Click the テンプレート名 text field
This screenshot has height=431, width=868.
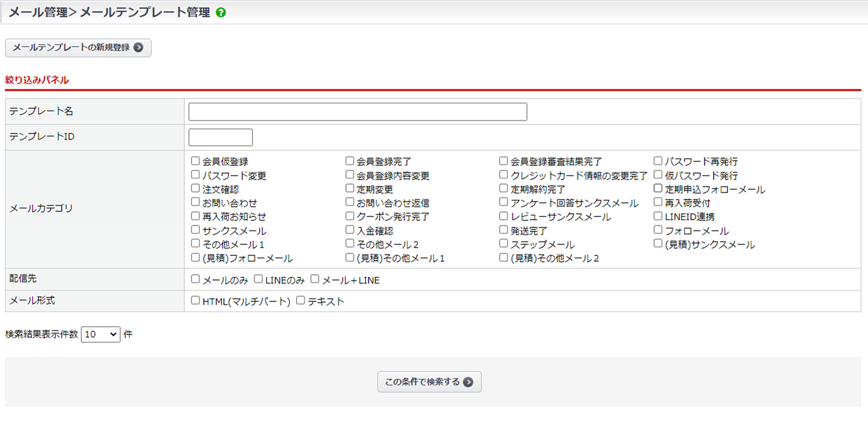[357, 112]
